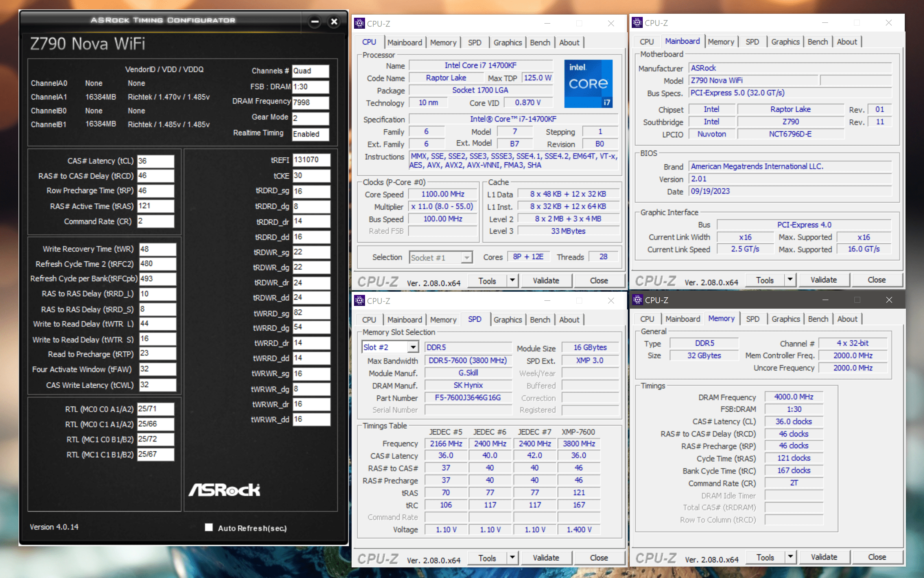
Task: Select the SPD tab in the Mainboard CPU-Z window
Action: coord(752,42)
